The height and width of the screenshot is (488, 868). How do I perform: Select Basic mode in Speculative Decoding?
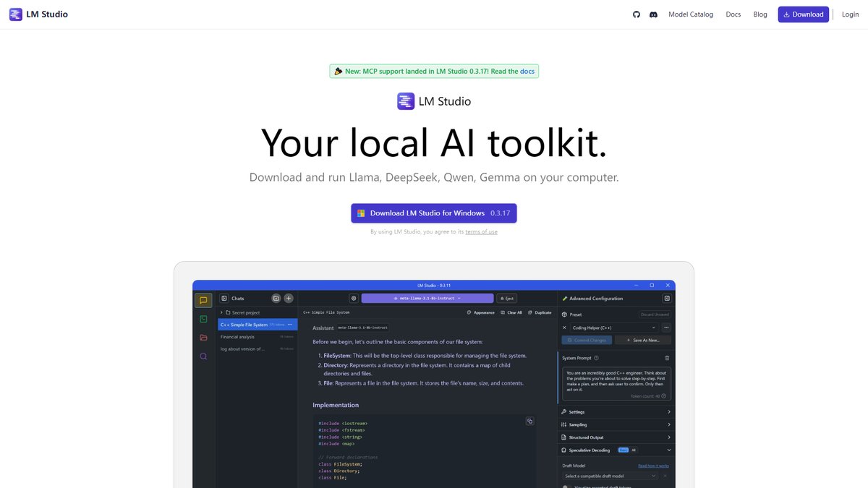[x=623, y=450]
